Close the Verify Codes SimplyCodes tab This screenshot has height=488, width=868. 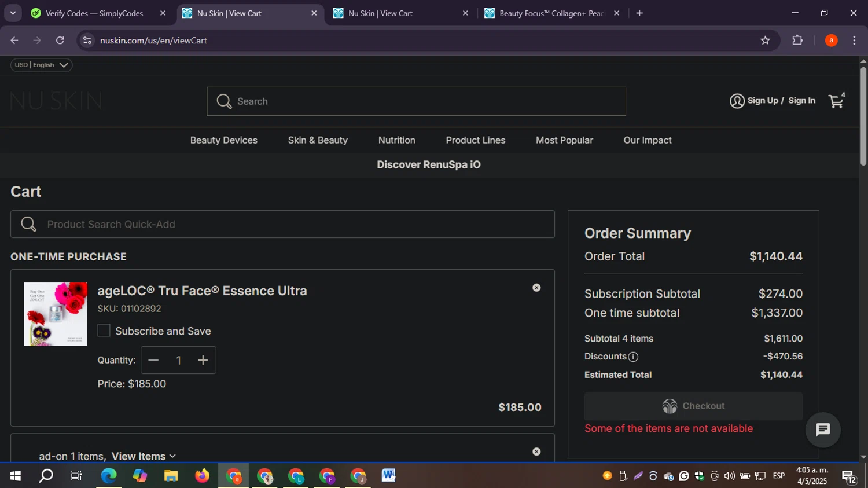coord(163,13)
